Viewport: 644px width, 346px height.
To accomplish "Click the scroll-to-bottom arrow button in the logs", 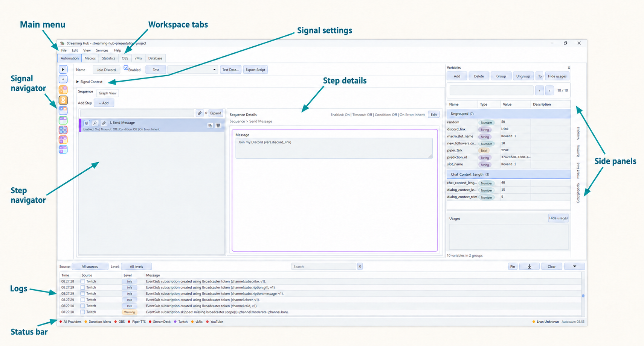I will (529, 267).
